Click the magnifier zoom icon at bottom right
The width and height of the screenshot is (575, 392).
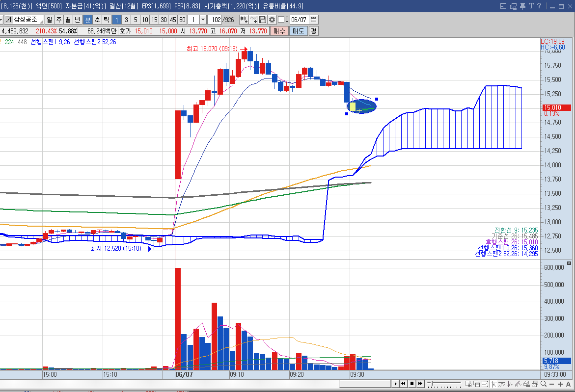[544, 384]
